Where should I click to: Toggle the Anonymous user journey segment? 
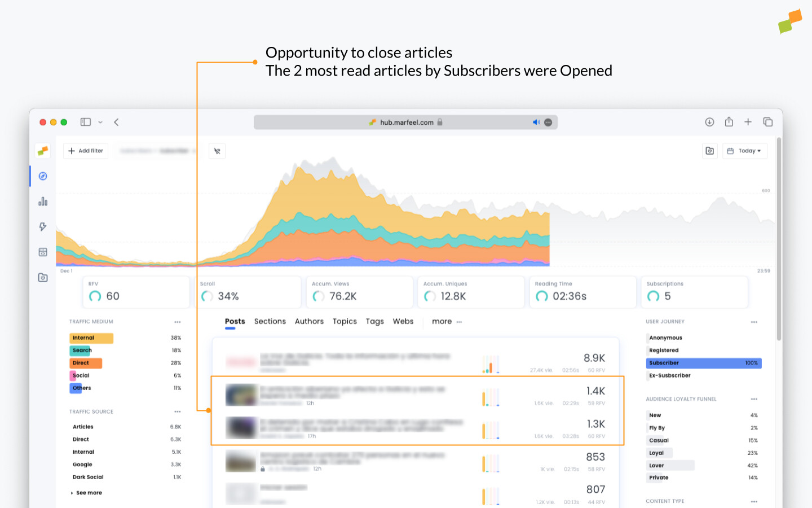click(666, 338)
